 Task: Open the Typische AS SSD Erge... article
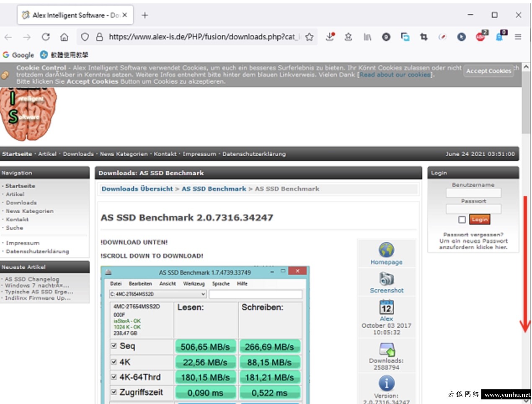39,292
